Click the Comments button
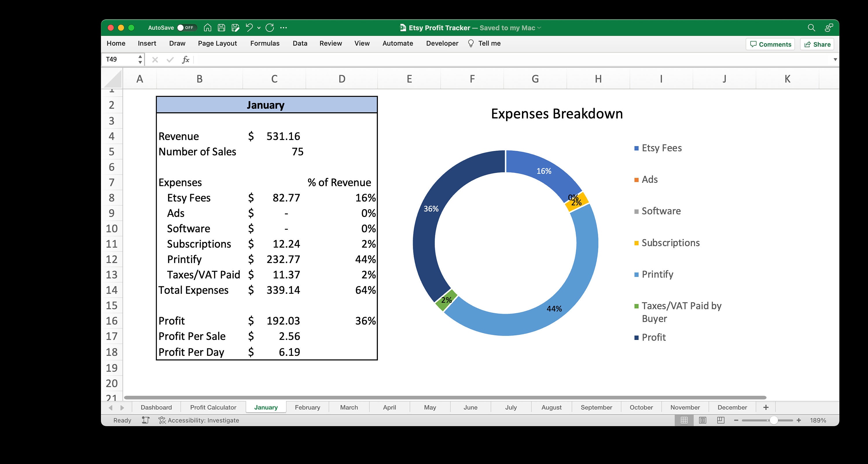 (x=770, y=44)
